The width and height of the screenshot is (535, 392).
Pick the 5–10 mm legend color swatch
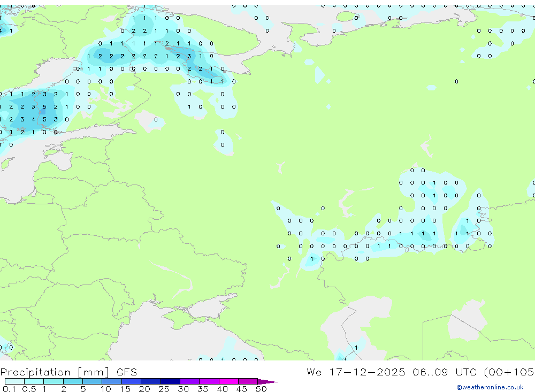[93, 381]
